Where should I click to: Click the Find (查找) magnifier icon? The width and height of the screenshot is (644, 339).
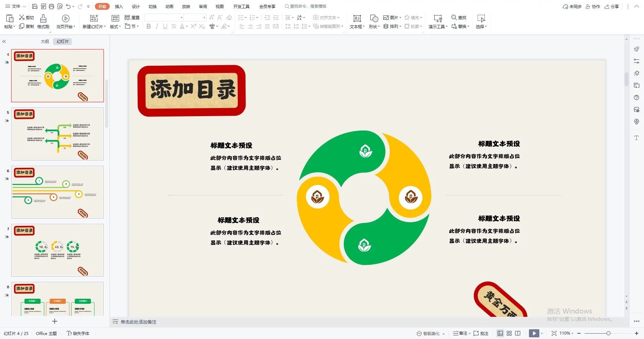point(454,17)
